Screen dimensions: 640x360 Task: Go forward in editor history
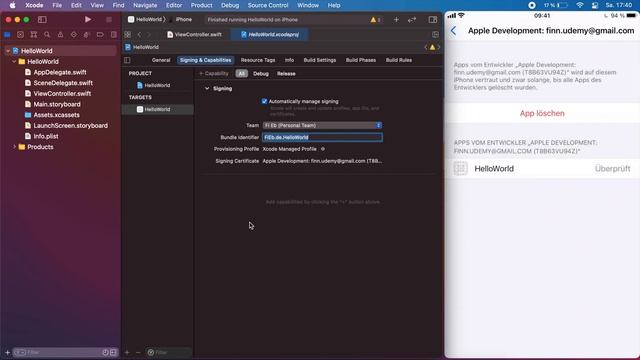149,35
